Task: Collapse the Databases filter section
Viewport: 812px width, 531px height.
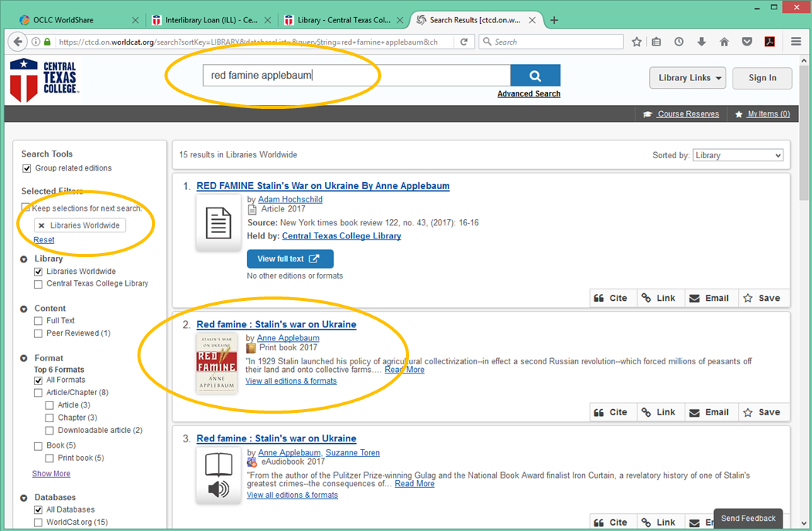Action: point(24,498)
